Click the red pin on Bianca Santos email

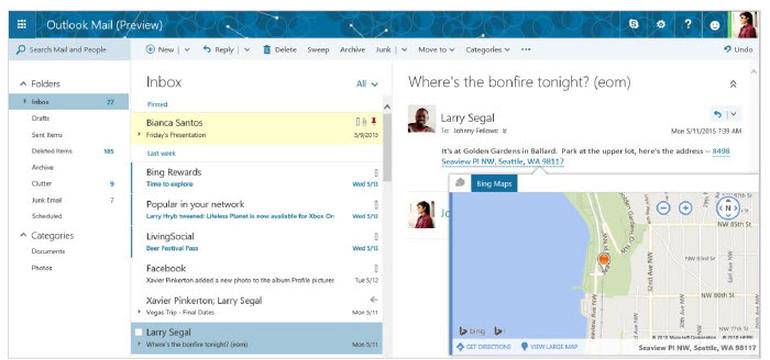pos(374,121)
